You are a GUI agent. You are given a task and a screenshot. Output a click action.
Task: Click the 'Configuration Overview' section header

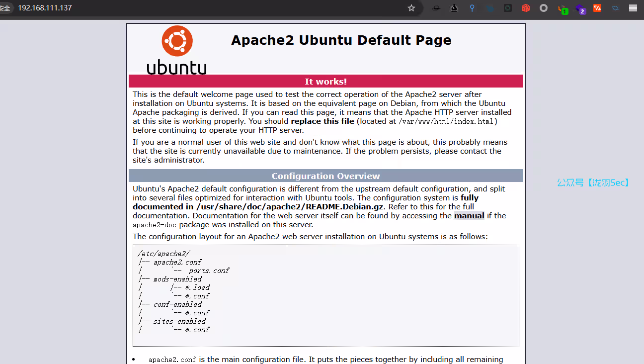click(325, 176)
